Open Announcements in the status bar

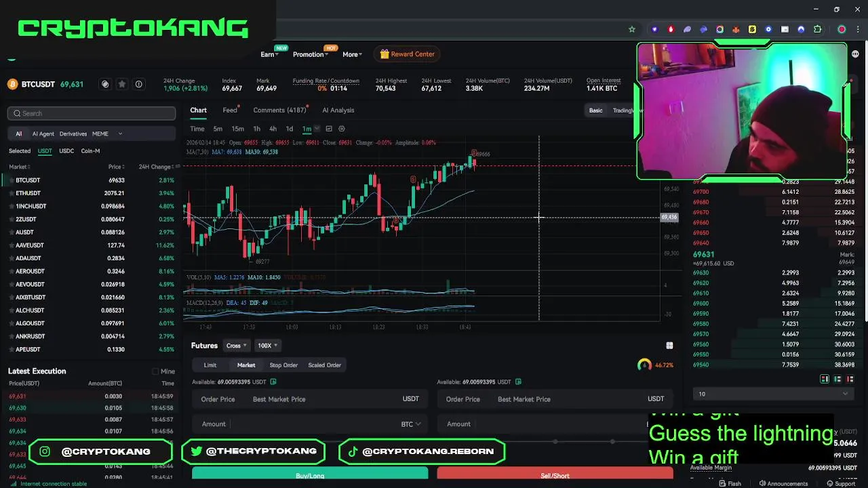pyautogui.click(x=783, y=483)
